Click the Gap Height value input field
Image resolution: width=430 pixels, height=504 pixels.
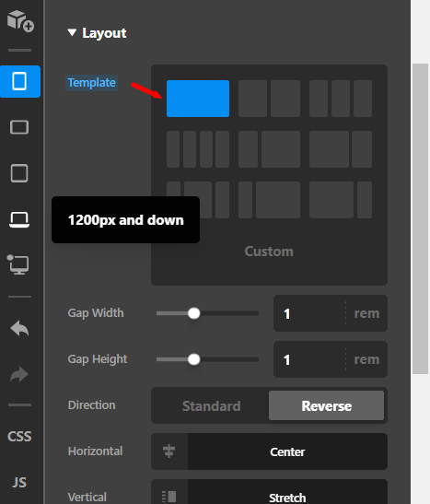[309, 359]
